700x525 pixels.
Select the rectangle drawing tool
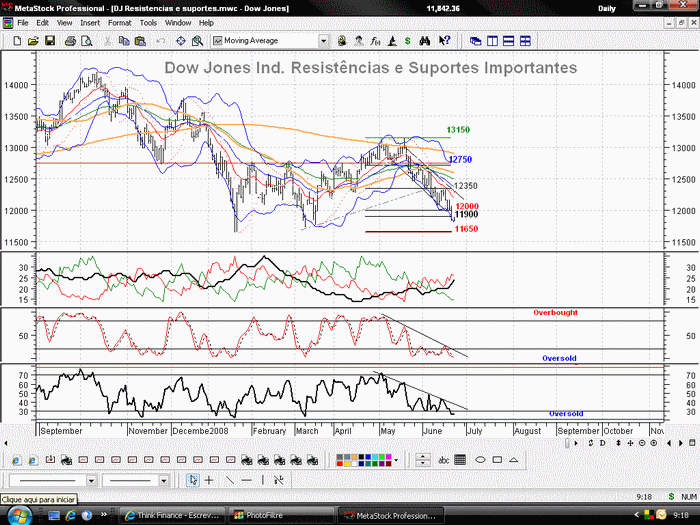click(x=497, y=460)
